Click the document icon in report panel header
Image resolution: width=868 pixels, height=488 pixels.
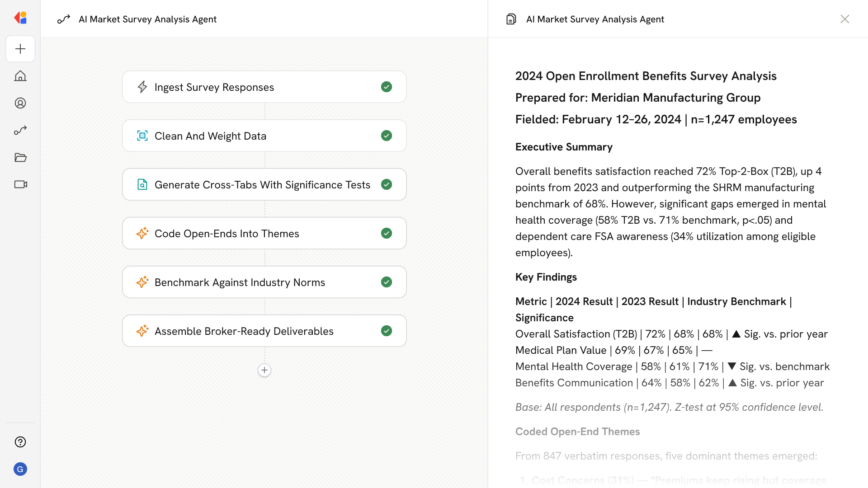tap(511, 19)
